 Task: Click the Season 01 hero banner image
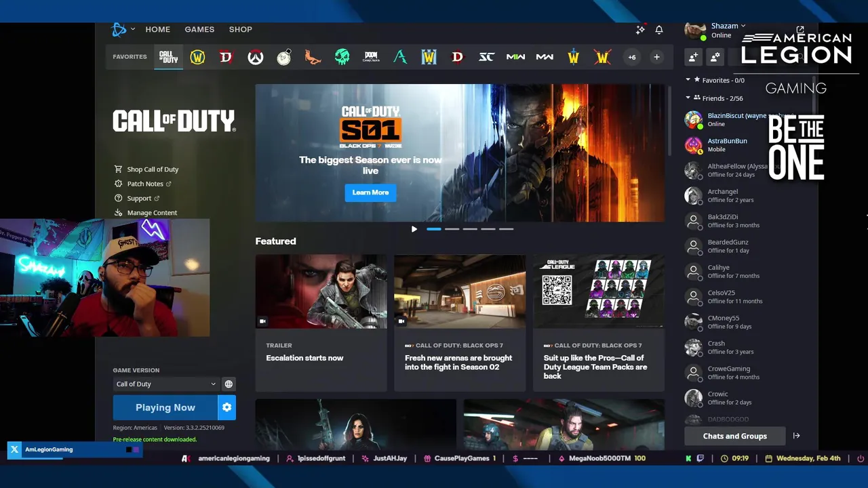tap(460, 153)
